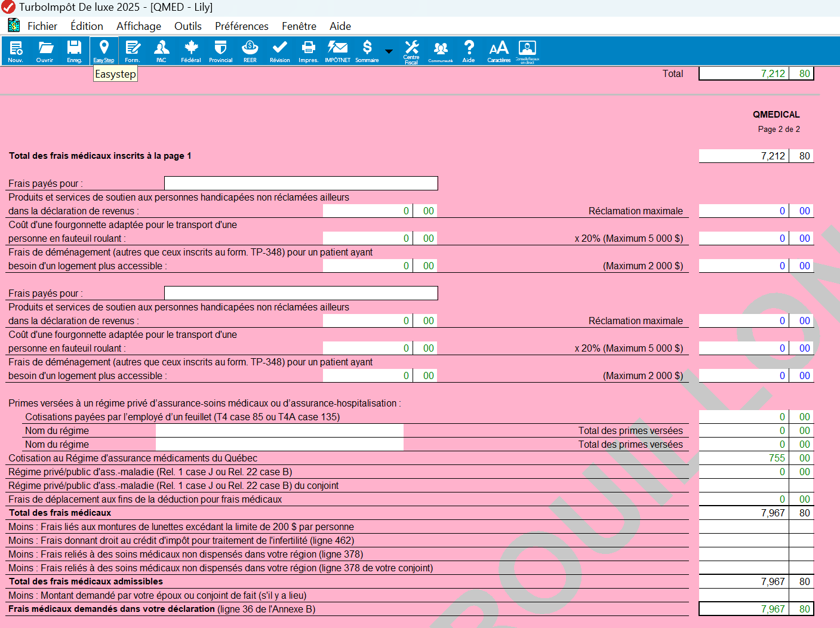Select the ligne 36 Annexe B total 7,967
Image resolution: width=840 pixels, height=628 pixels.
(x=756, y=609)
